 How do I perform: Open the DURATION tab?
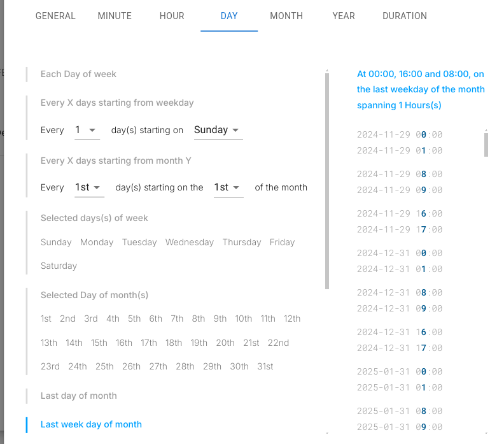coord(405,16)
